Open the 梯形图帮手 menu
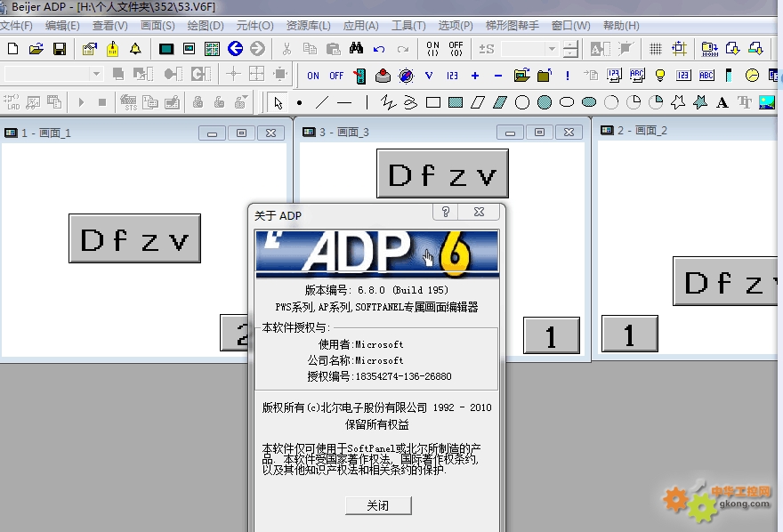The image size is (783, 532). tap(513, 26)
